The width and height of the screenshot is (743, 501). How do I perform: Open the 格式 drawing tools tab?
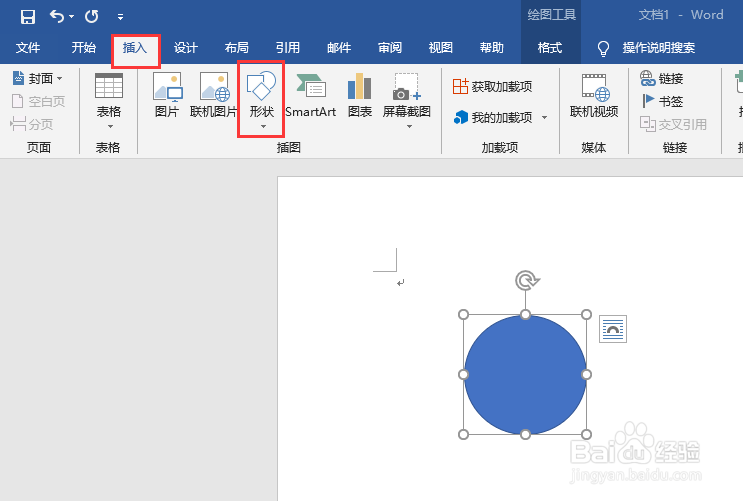point(550,47)
